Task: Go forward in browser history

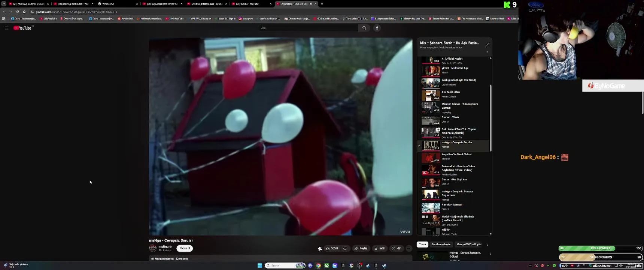Action: 11,12
